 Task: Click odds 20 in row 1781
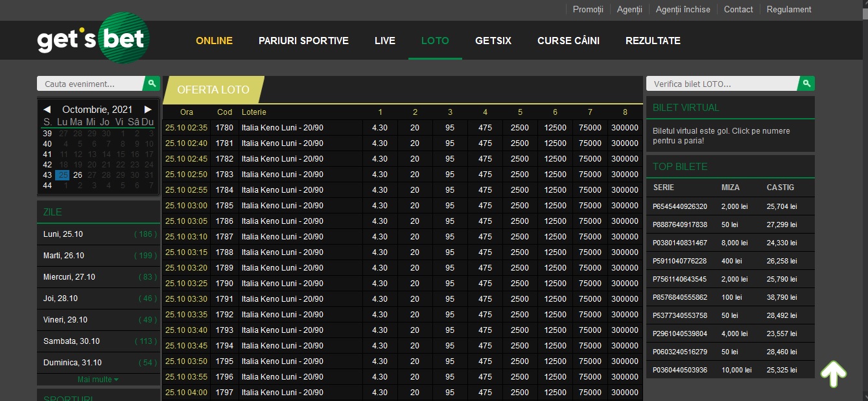point(415,143)
